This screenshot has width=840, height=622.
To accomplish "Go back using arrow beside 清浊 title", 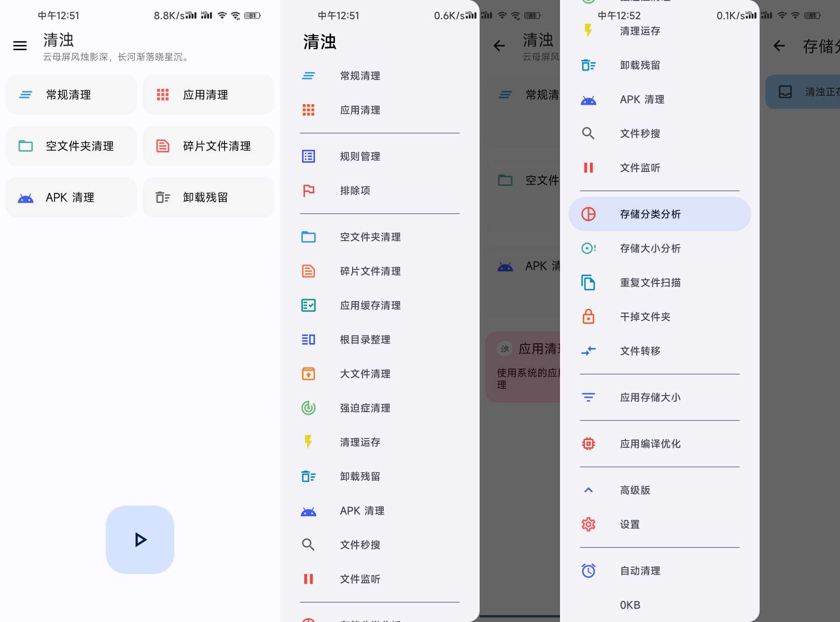I will (x=499, y=46).
